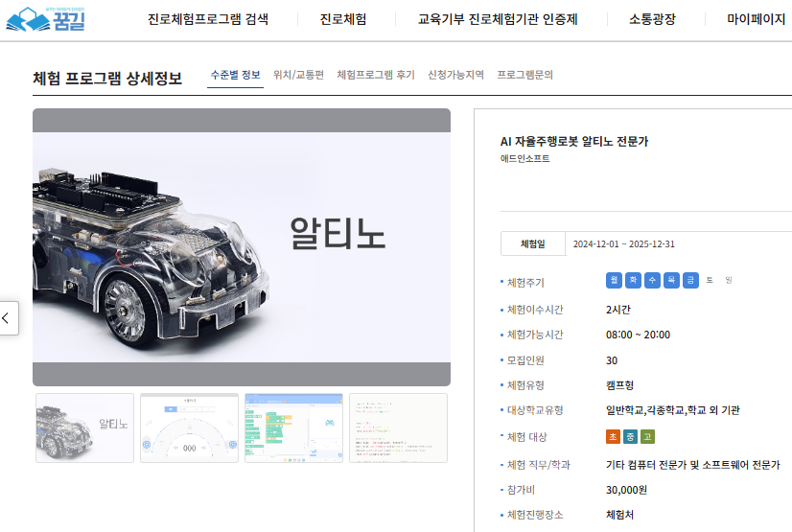Click the 체험일 label box
This screenshot has width=792, height=532.
[533, 243]
